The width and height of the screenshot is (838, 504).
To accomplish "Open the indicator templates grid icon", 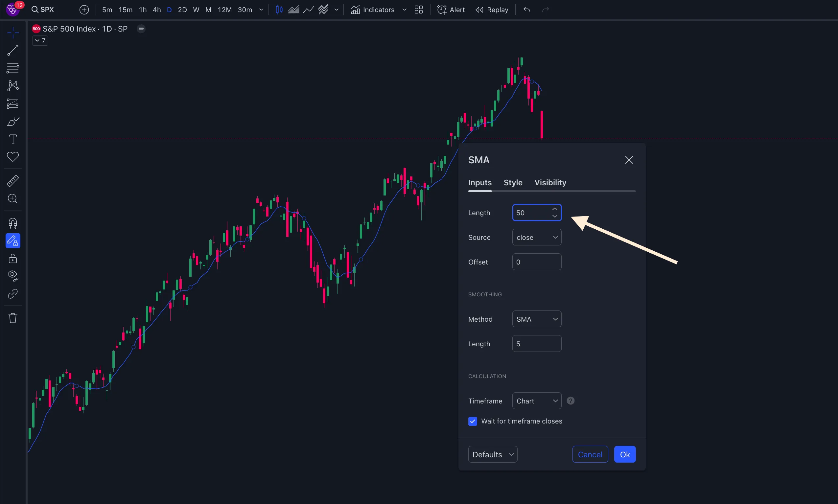I will 418,10.
